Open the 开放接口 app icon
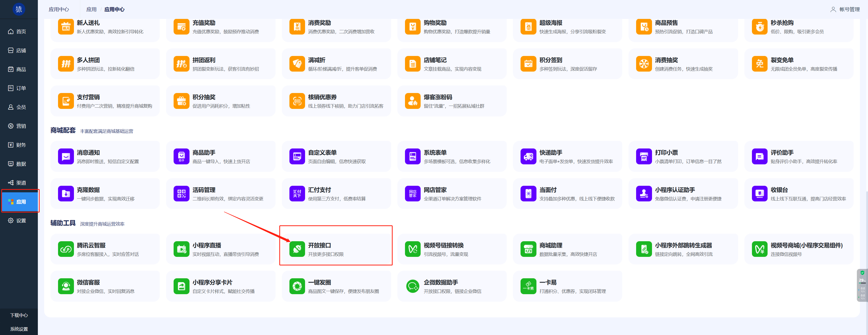Screen dimensions: 868x335 click(x=297, y=249)
